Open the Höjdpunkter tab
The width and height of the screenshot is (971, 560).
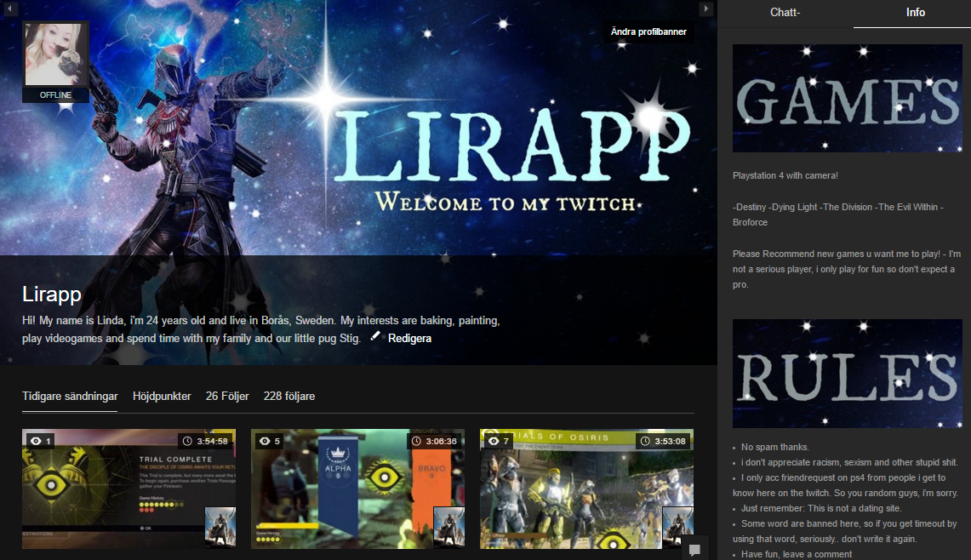tap(162, 396)
